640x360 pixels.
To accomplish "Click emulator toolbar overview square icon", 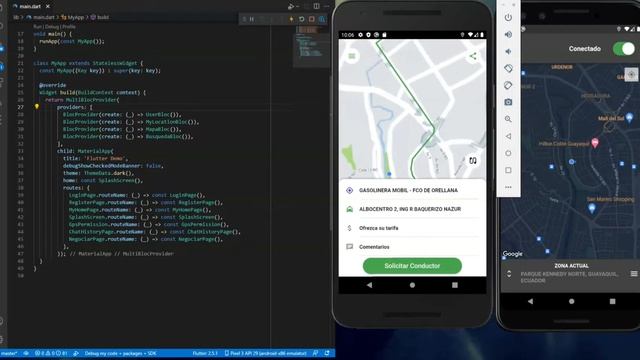I will click(508, 170).
